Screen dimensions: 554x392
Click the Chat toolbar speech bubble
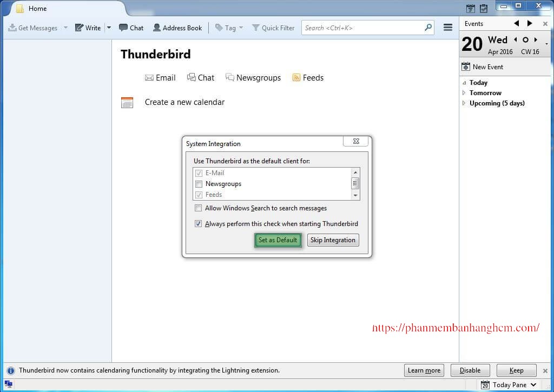tap(123, 28)
